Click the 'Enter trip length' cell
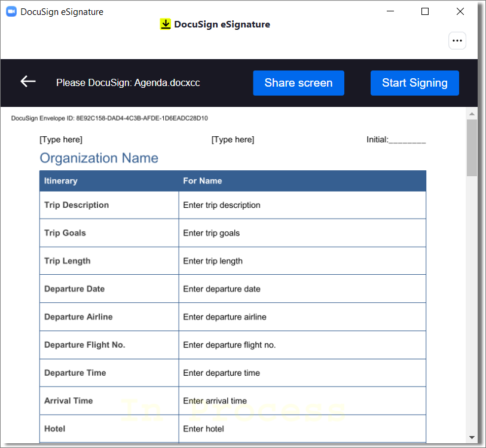This screenshot has width=486, height=448. (302, 261)
